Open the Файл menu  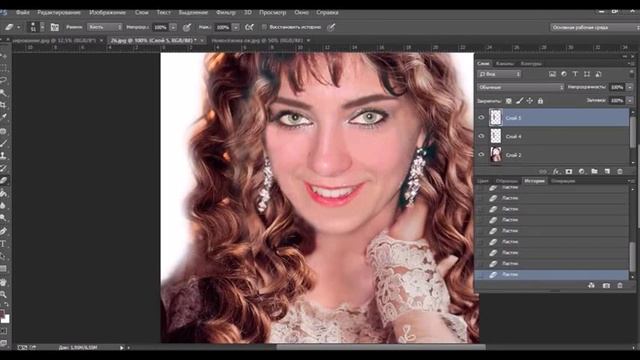(x=22, y=13)
